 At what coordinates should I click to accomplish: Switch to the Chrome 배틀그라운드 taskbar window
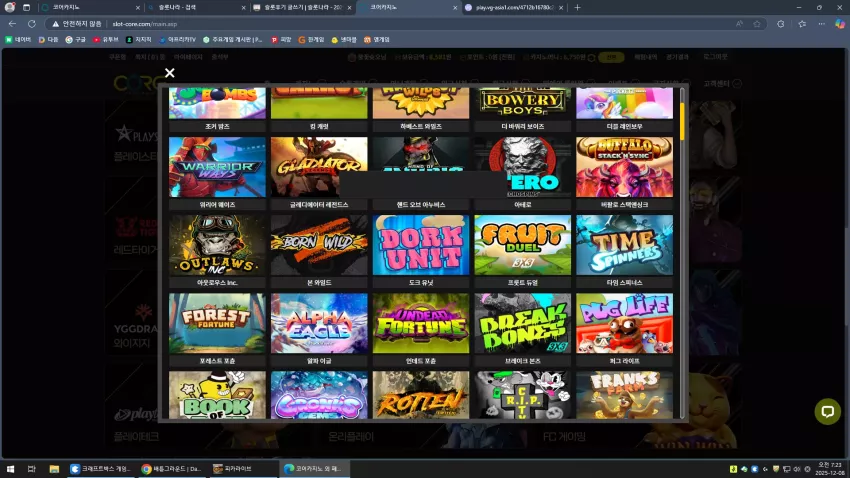[172, 469]
